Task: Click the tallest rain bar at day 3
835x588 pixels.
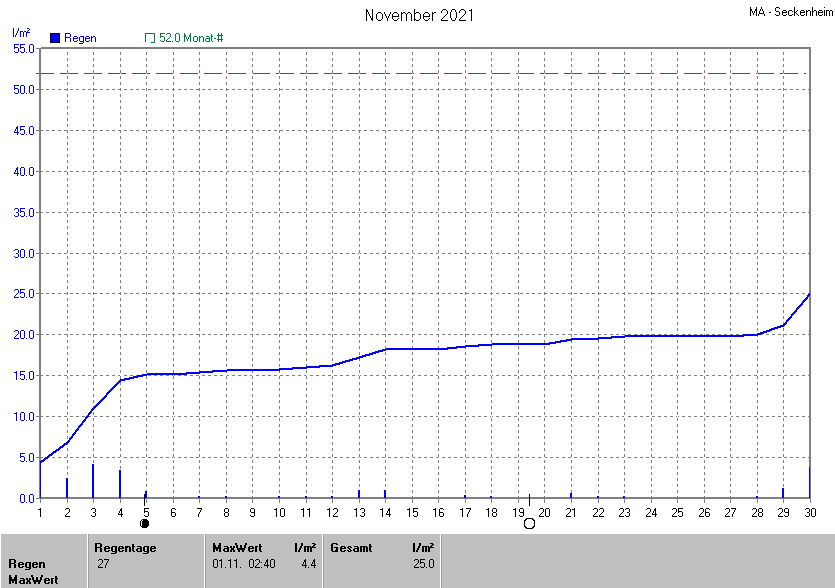Action: (93, 481)
